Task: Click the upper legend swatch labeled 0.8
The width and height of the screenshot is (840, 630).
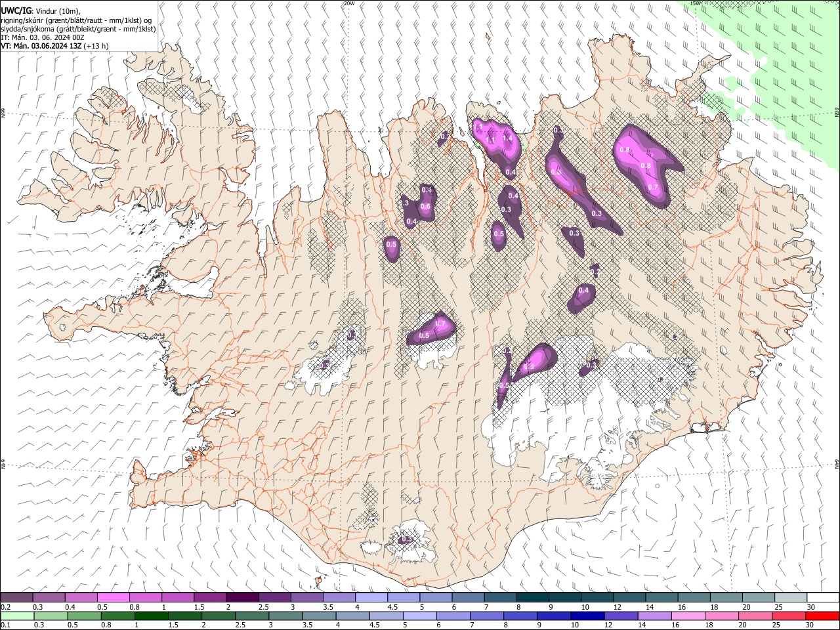Action: tap(146, 597)
